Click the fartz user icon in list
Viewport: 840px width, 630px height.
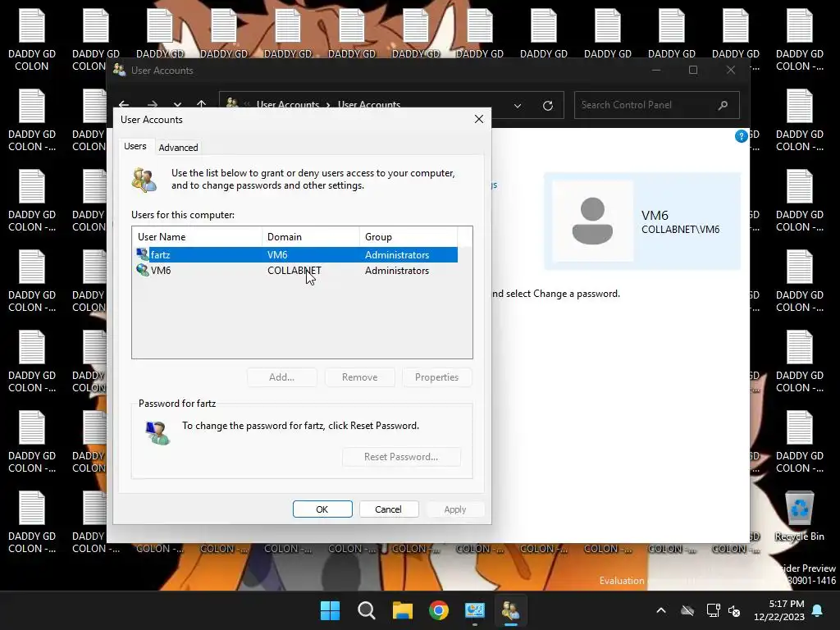click(x=143, y=254)
